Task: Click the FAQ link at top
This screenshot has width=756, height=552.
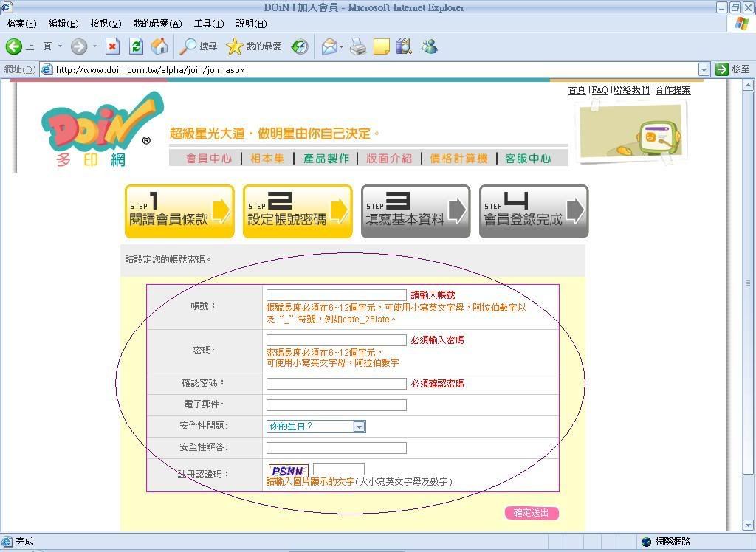Action: coord(600,90)
